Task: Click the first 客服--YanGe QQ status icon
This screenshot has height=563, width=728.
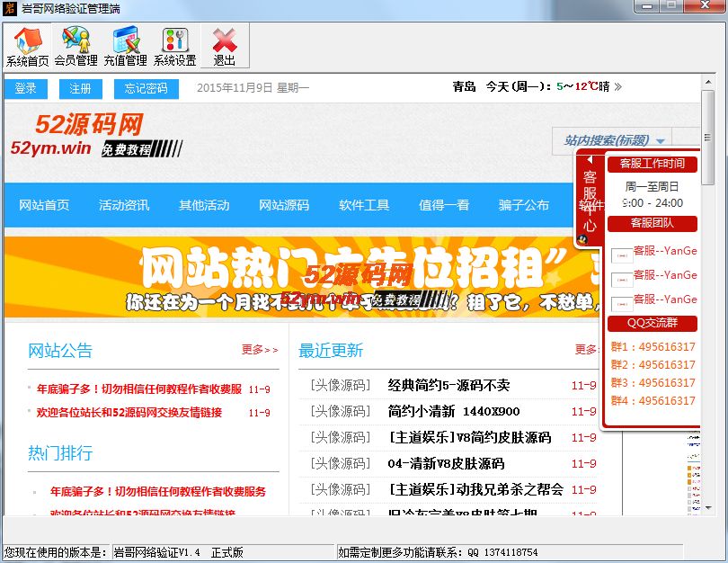Action: tap(622, 255)
